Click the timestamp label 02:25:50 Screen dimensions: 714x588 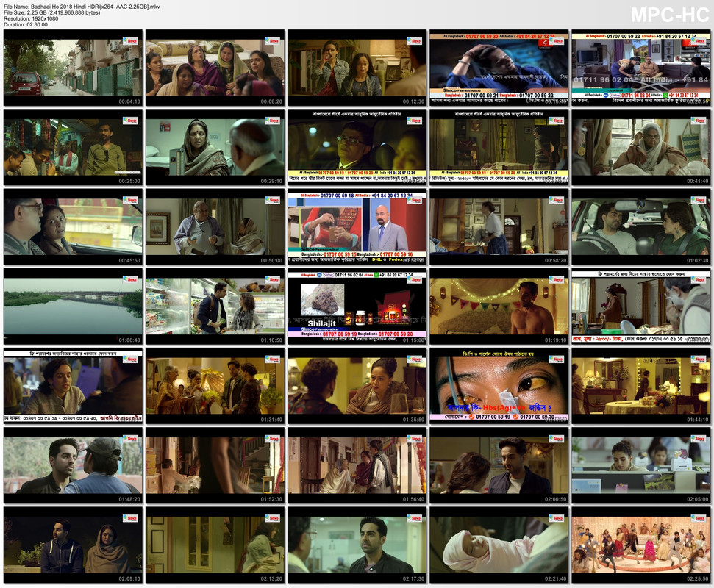point(698,579)
